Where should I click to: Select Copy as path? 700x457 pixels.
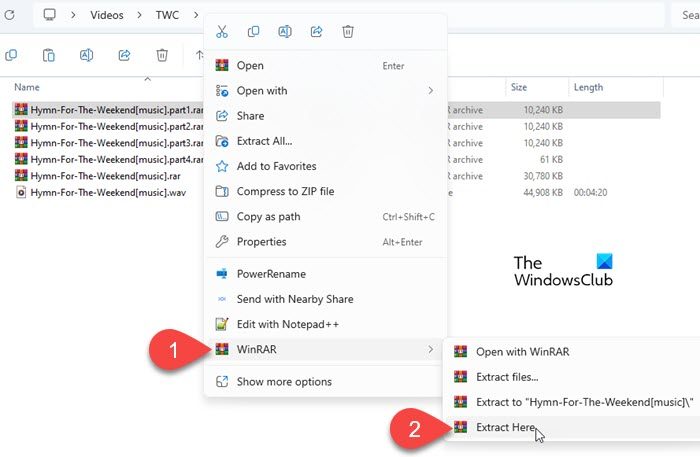coord(325,216)
